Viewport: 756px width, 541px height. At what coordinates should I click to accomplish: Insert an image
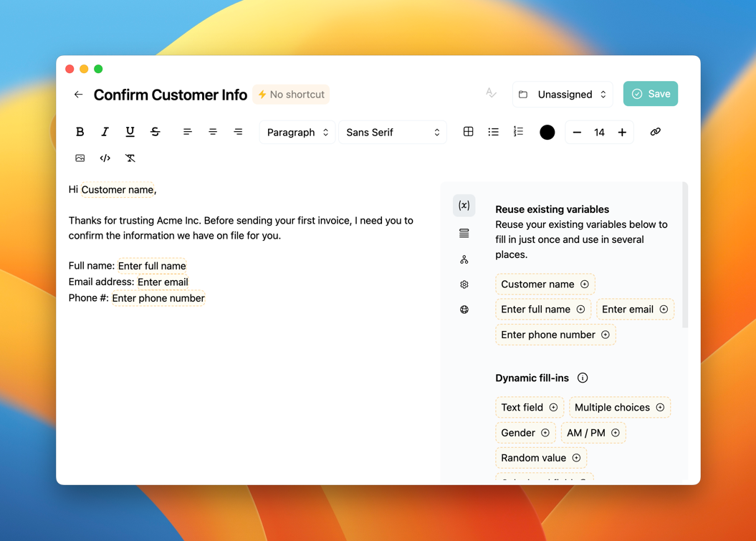(80, 158)
